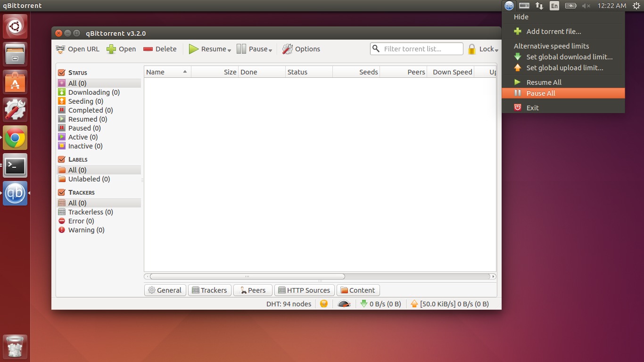The width and height of the screenshot is (644, 362).
Task: Expand the Pause dropdown arrow
Action: [x=271, y=50]
